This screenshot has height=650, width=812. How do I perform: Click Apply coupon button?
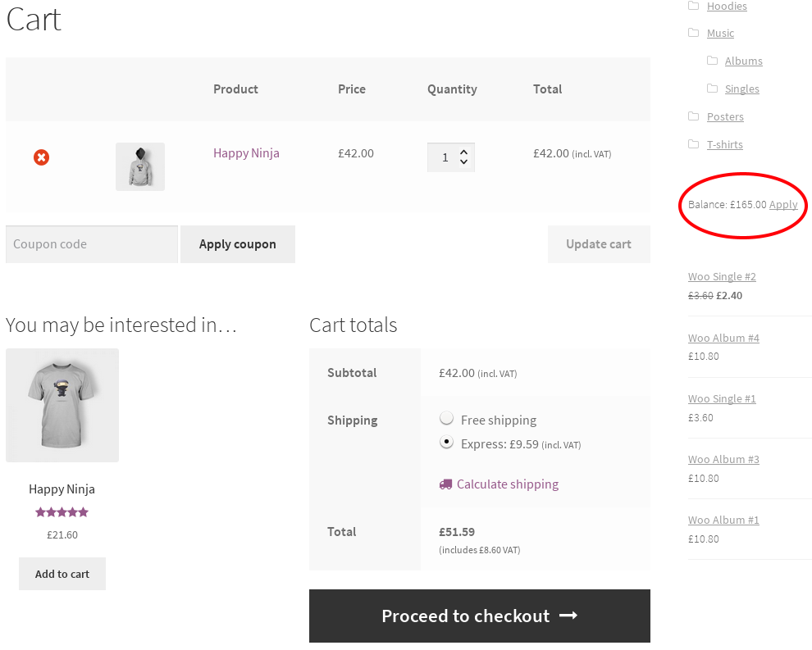[238, 244]
